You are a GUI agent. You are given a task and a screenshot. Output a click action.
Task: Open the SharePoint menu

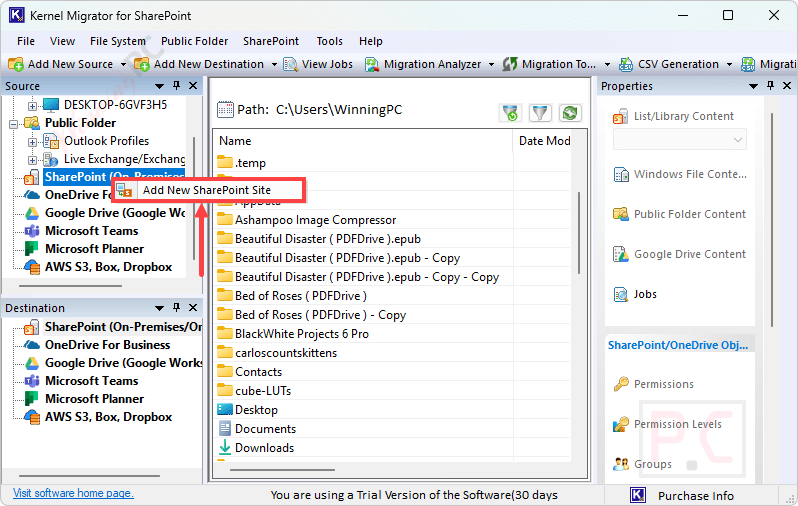coord(271,41)
